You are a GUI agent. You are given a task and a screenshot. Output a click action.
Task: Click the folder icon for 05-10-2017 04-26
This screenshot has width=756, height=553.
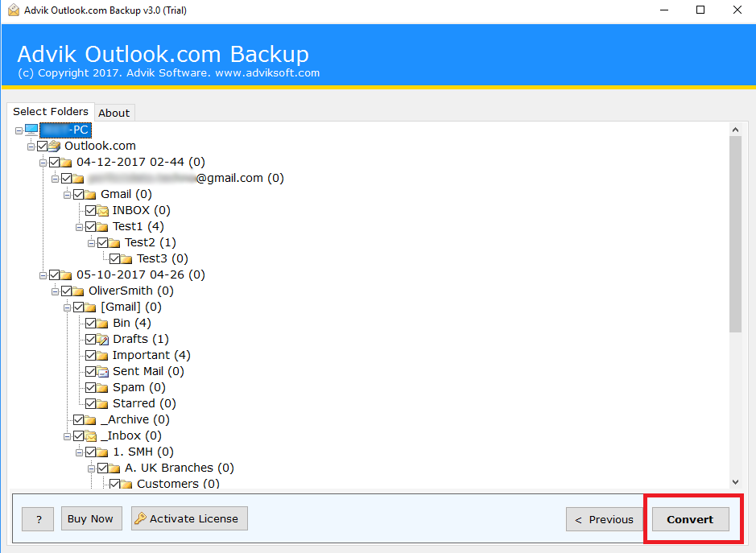66,274
